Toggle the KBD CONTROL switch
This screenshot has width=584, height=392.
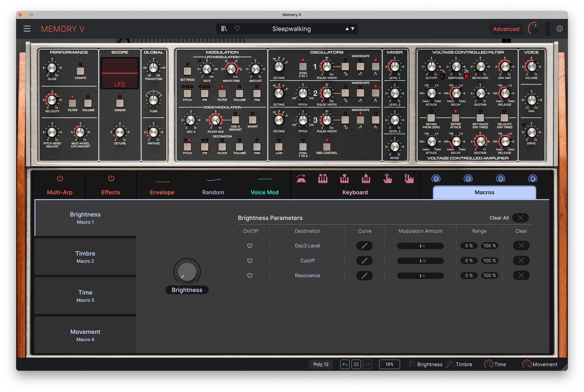[327, 146]
